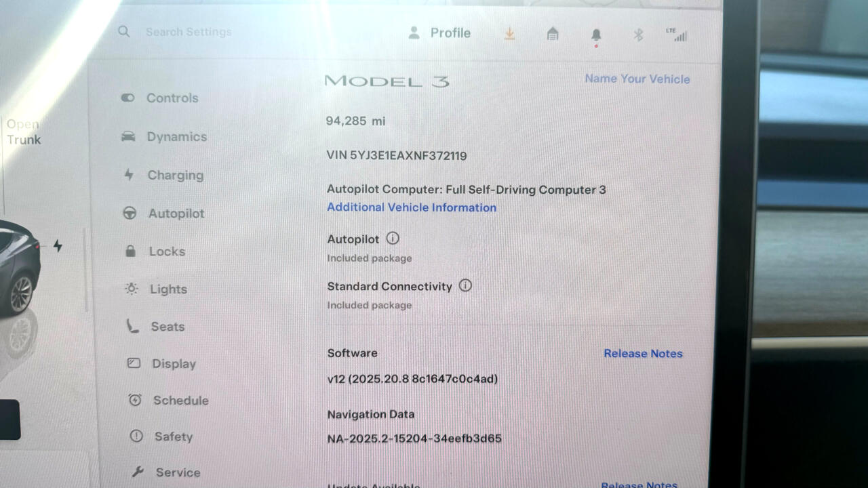Open Charging settings via the lightning bolt icon

[x=130, y=175]
